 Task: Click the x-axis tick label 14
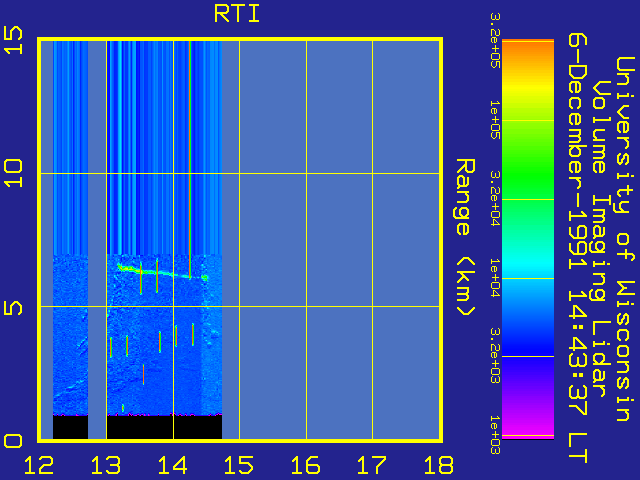pyautogui.click(x=172, y=465)
